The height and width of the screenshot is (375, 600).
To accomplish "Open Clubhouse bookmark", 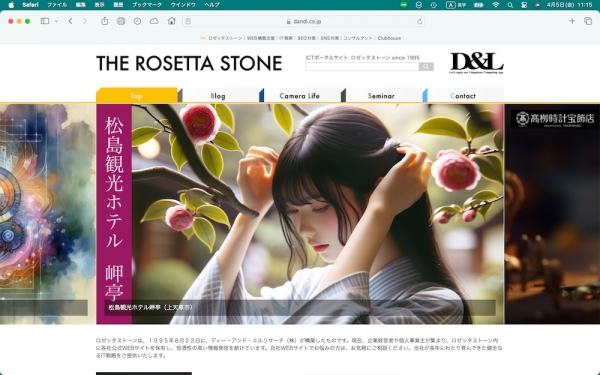I will (389, 38).
